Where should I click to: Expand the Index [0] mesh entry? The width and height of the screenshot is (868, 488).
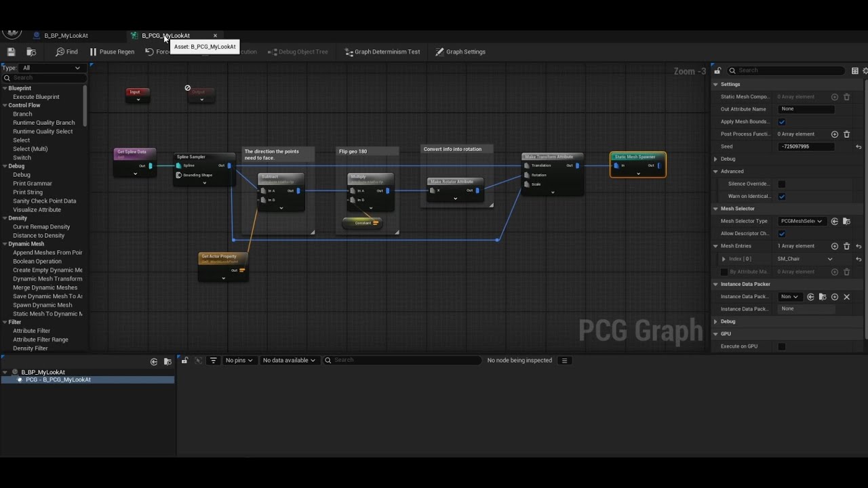tap(724, 259)
